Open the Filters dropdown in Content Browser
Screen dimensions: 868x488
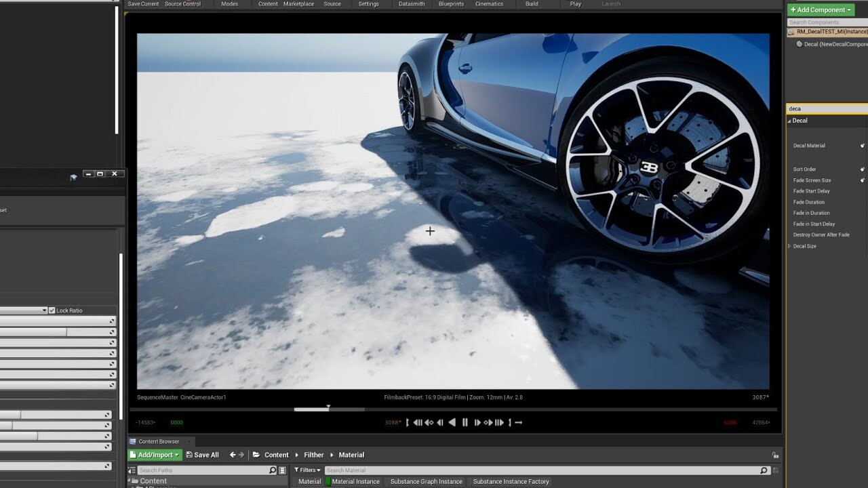pos(308,470)
